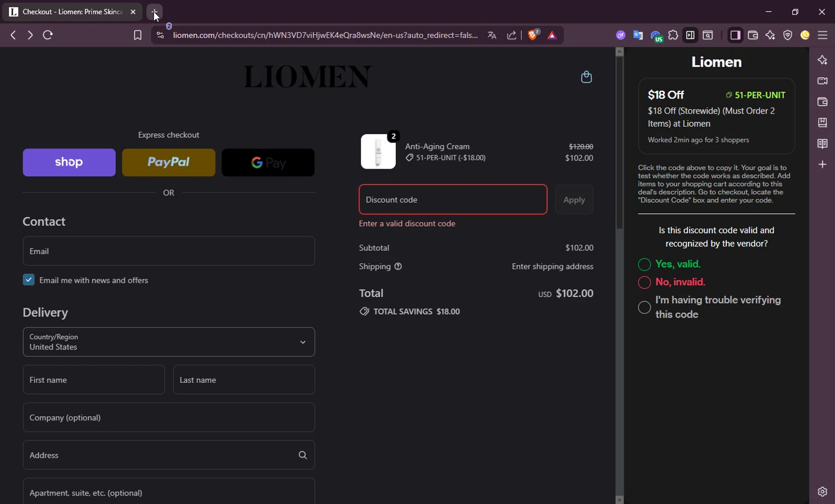This screenshot has width=835, height=504.
Task: Copy the 51-PER-UNIT coupon code
Action: tap(755, 95)
